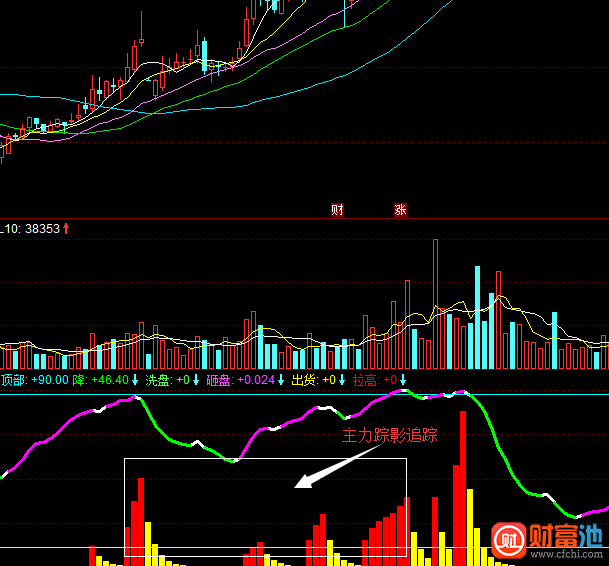Click the tallest cyan volume bar

tap(477, 317)
